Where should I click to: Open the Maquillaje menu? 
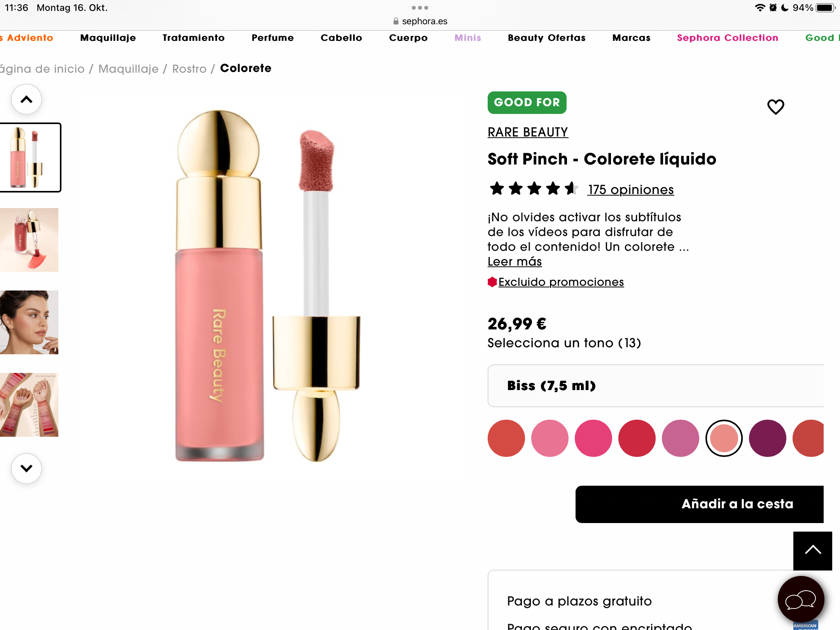point(108,38)
